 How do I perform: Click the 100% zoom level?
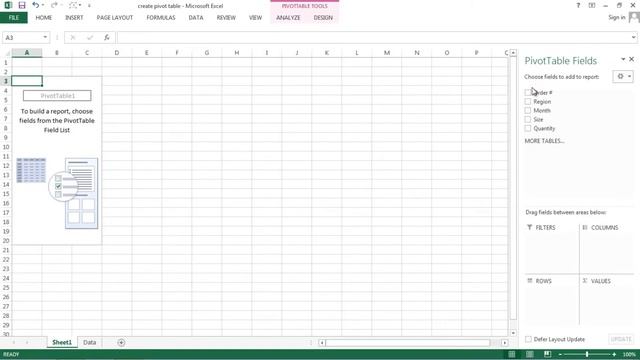[x=629, y=354]
